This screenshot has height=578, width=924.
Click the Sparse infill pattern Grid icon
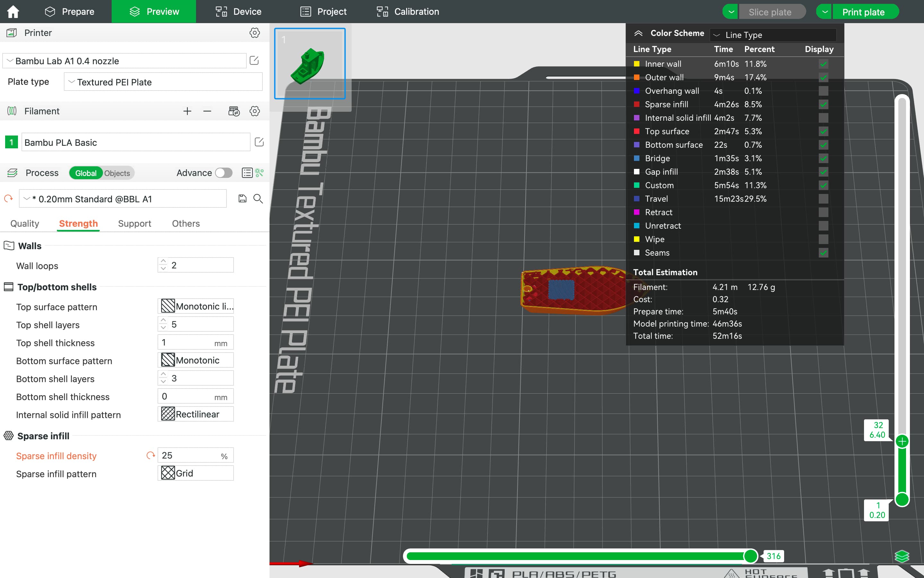coord(168,473)
